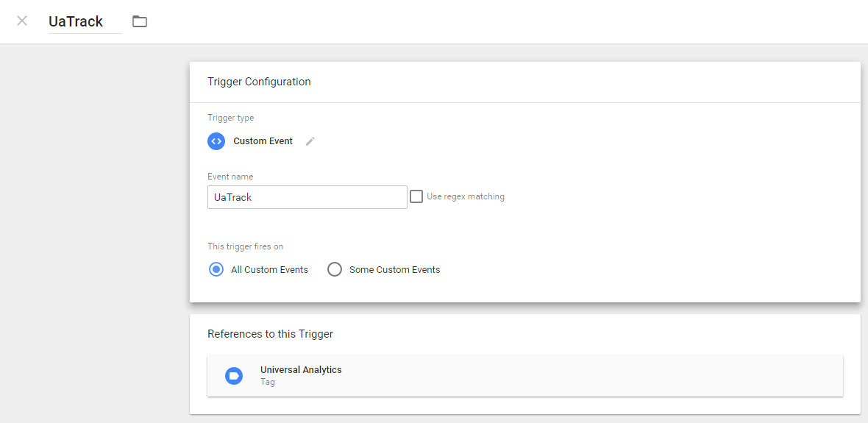Image resolution: width=868 pixels, height=423 pixels.
Task: Click the Trigger type label
Action: 231,118
